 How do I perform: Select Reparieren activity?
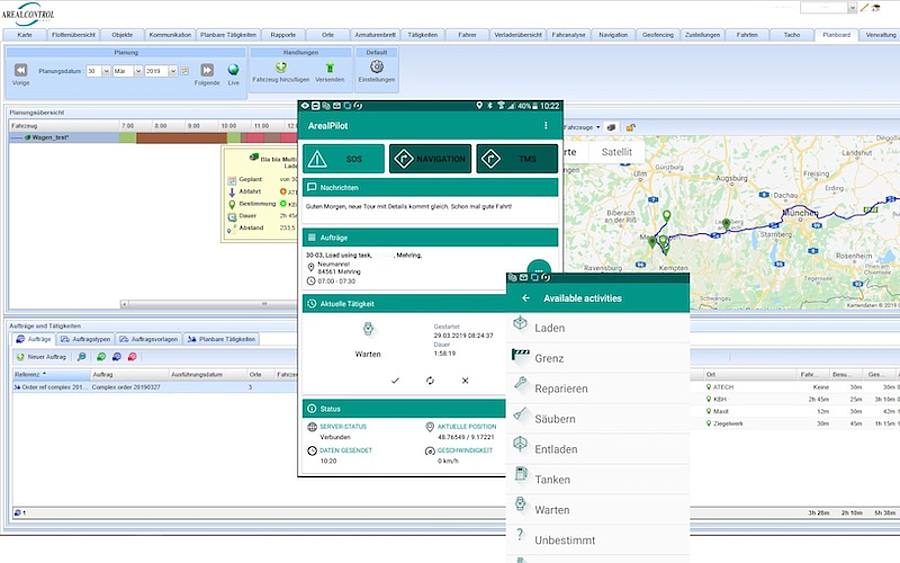pyautogui.click(x=598, y=389)
